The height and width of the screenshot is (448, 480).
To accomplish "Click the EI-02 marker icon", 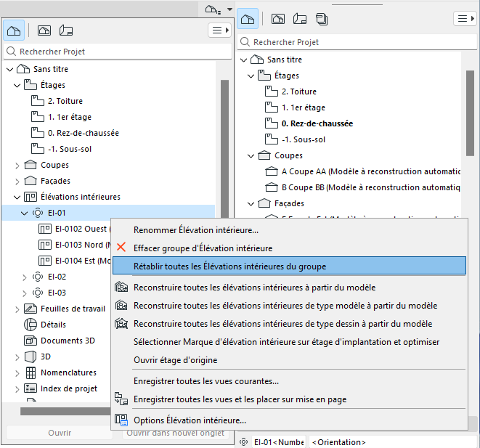I will point(38,277).
